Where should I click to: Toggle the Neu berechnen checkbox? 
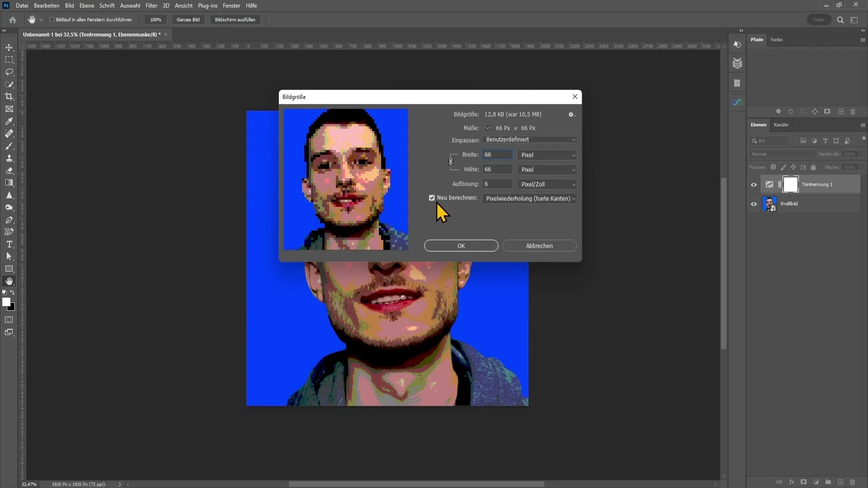[432, 198]
